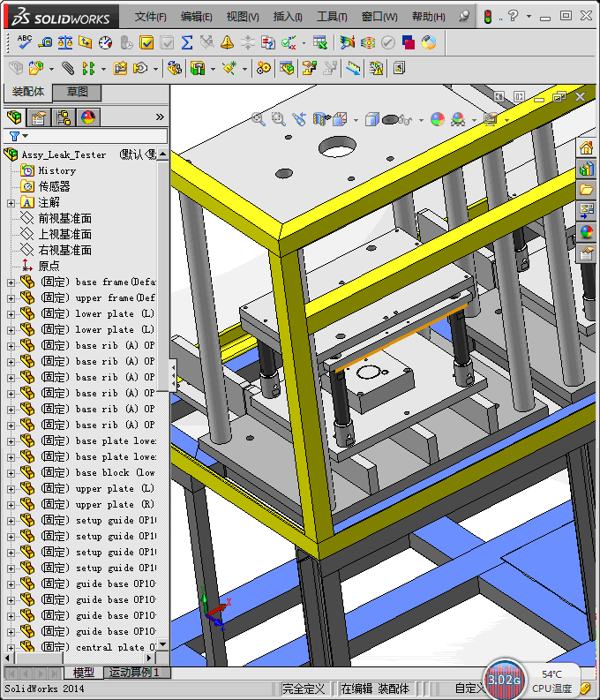The width and height of the screenshot is (600, 700).
Task: Open Assembly Features tool
Action: pos(197,68)
